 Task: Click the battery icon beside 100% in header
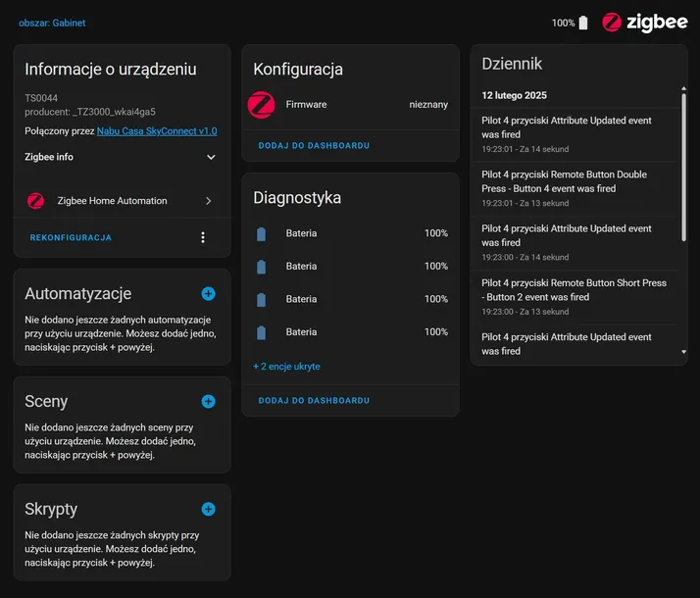[x=583, y=23]
